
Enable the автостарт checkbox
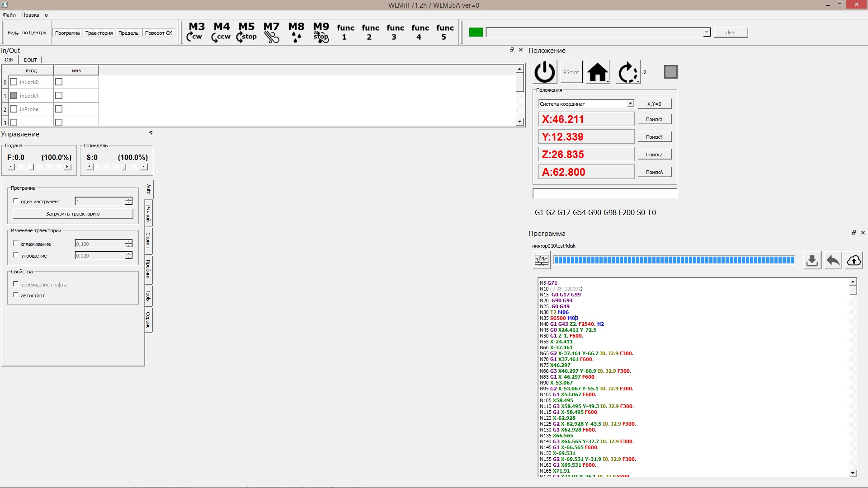pos(16,295)
